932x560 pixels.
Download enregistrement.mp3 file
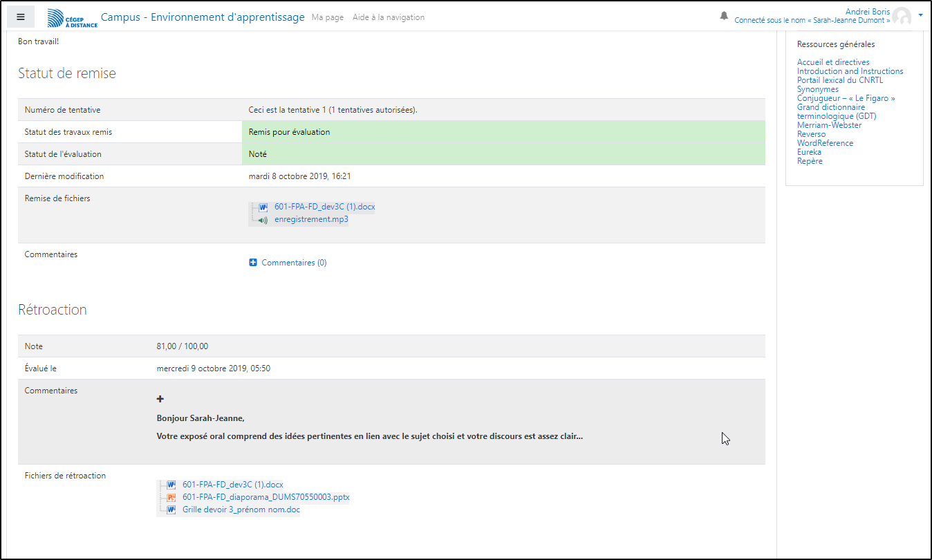click(x=311, y=220)
